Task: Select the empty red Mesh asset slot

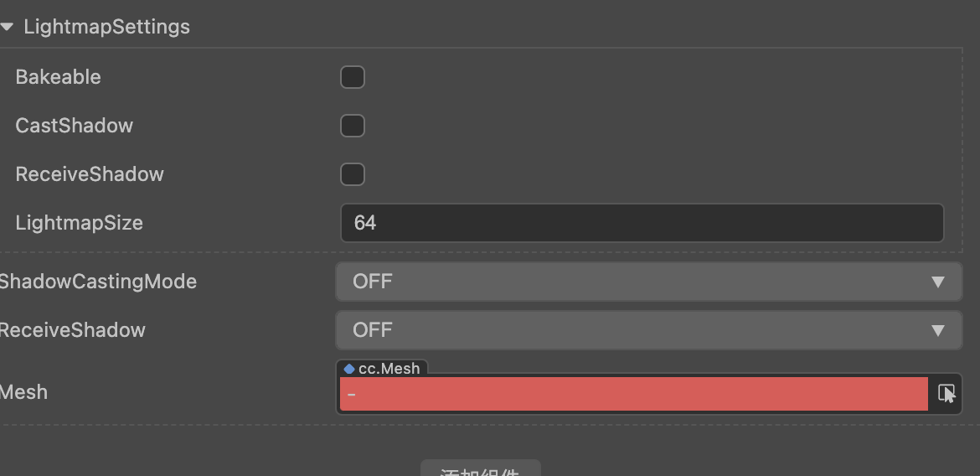Action: (633, 394)
